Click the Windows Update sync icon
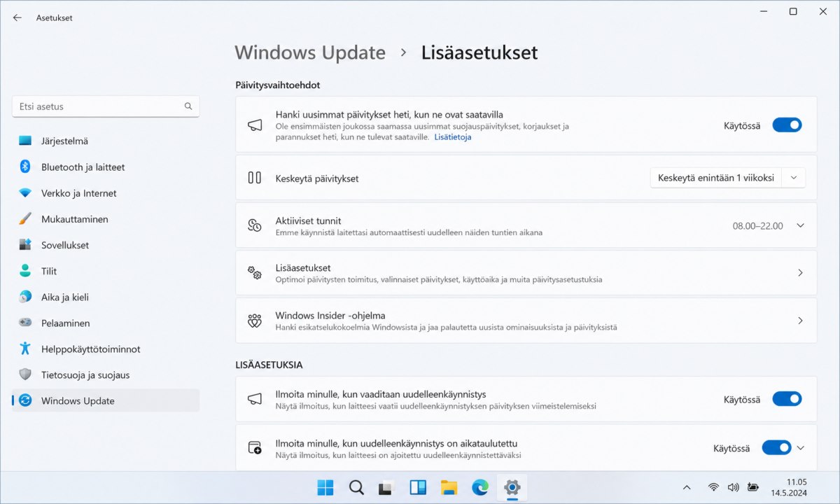 click(x=25, y=400)
